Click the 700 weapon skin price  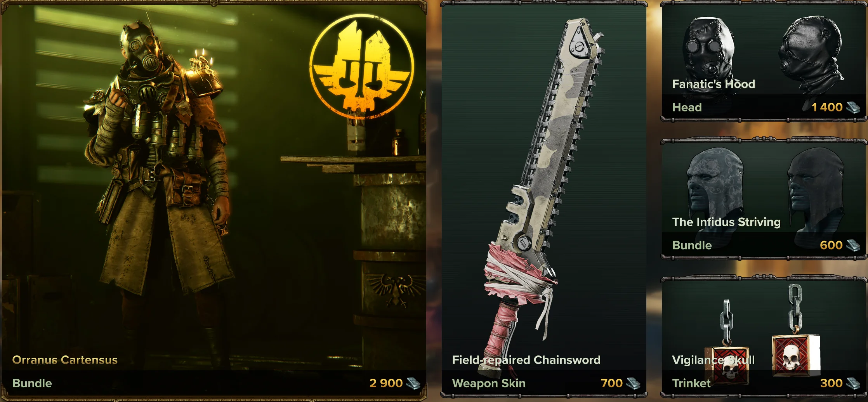coord(611,383)
